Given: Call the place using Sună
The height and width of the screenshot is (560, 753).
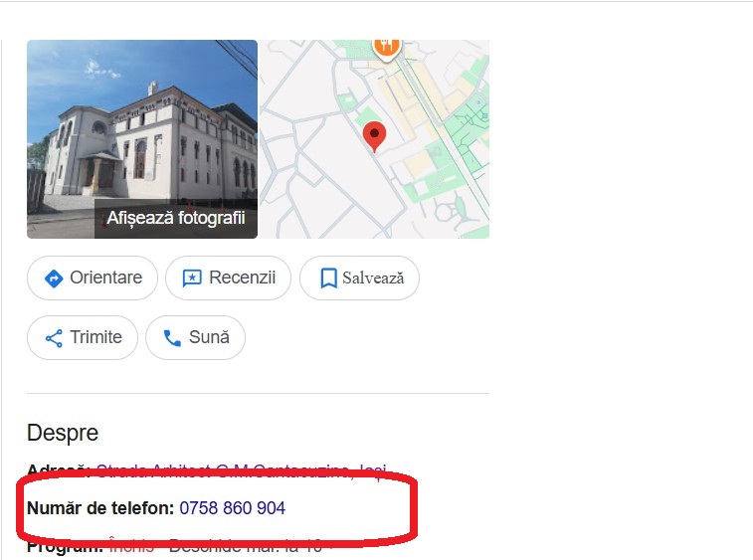Looking at the screenshot, I should pos(195,337).
